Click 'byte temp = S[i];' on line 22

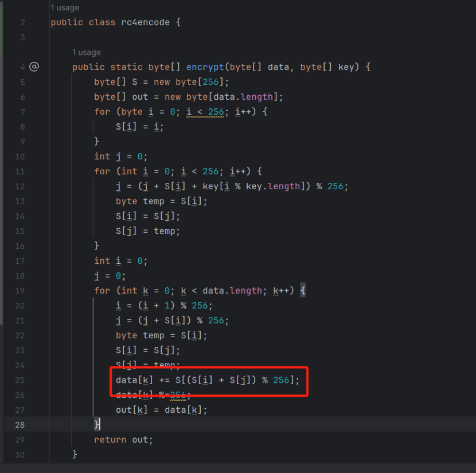tap(162, 335)
